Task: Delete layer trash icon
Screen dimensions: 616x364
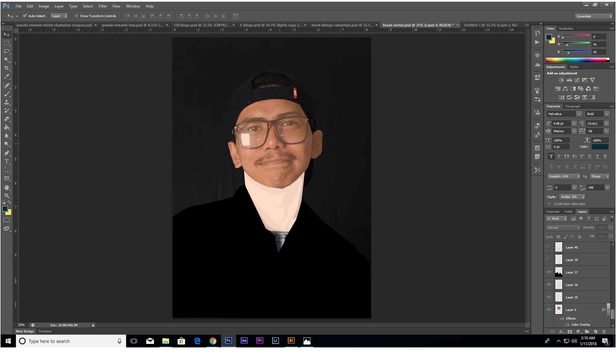Action: tap(604, 332)
